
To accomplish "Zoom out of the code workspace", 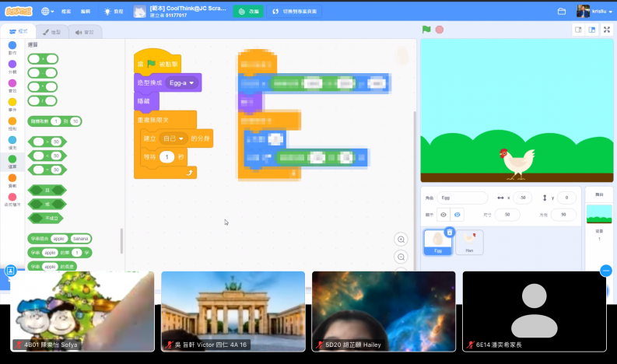I will (x=401, y=257).
